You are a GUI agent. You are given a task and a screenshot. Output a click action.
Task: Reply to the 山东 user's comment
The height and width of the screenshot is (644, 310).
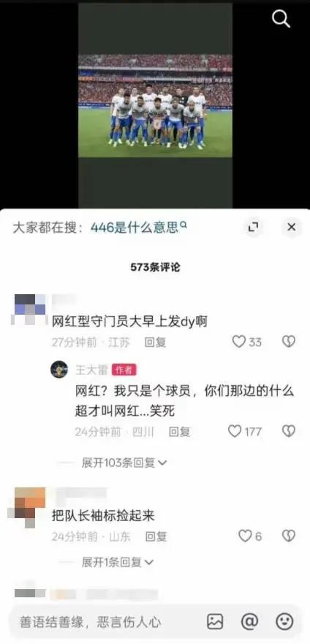(156, 536)
